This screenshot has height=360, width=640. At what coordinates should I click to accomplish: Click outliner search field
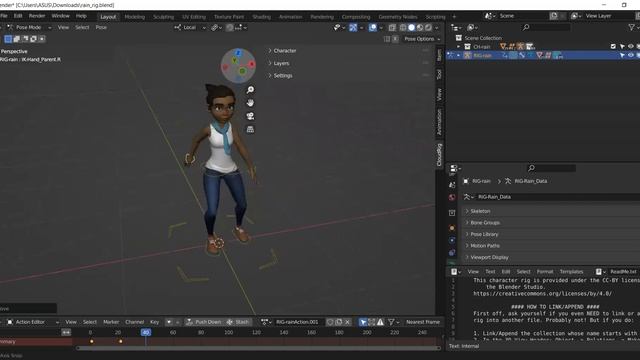click(546, 27)
